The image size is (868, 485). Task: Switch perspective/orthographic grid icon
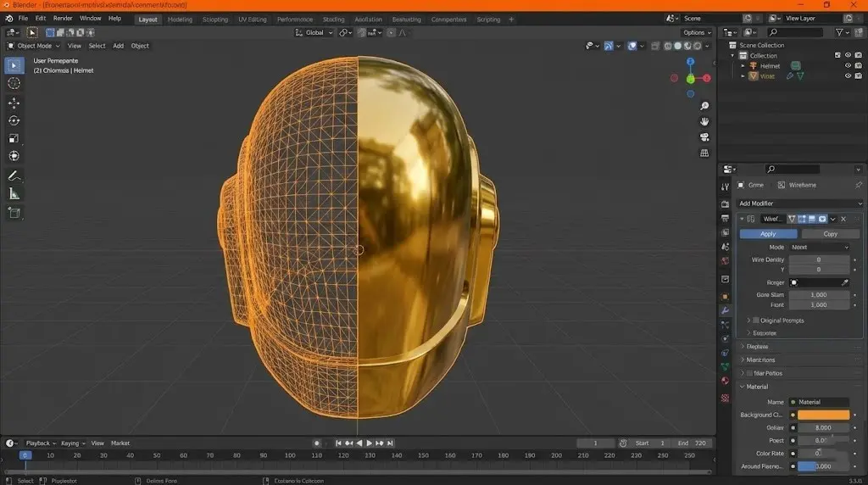pos(704,153)
